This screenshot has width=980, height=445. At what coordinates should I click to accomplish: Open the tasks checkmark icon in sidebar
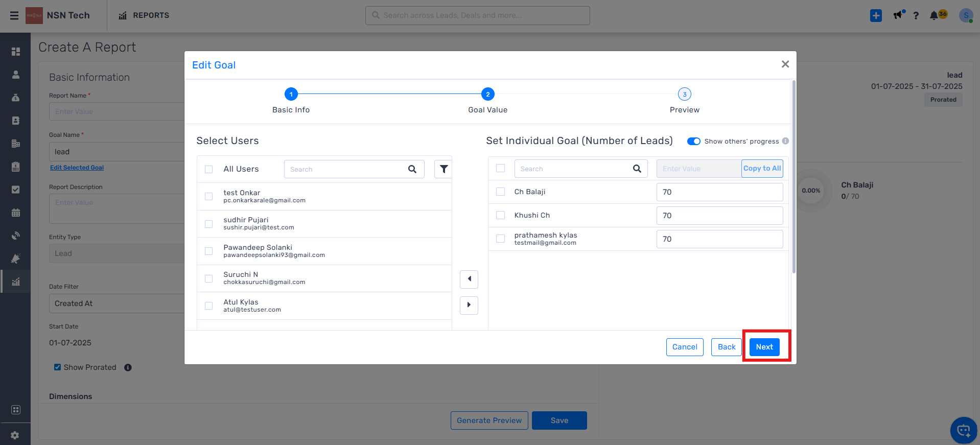tap(16, 190)
